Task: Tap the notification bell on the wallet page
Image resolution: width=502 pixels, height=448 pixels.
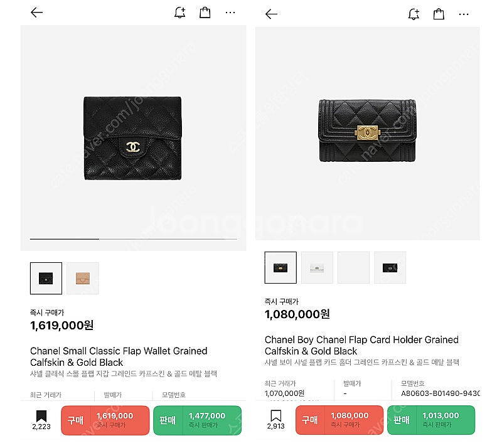Action: pos(180,13)
